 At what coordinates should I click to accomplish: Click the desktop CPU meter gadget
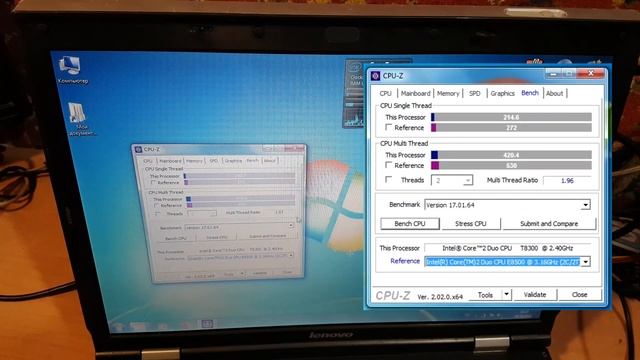353,94
